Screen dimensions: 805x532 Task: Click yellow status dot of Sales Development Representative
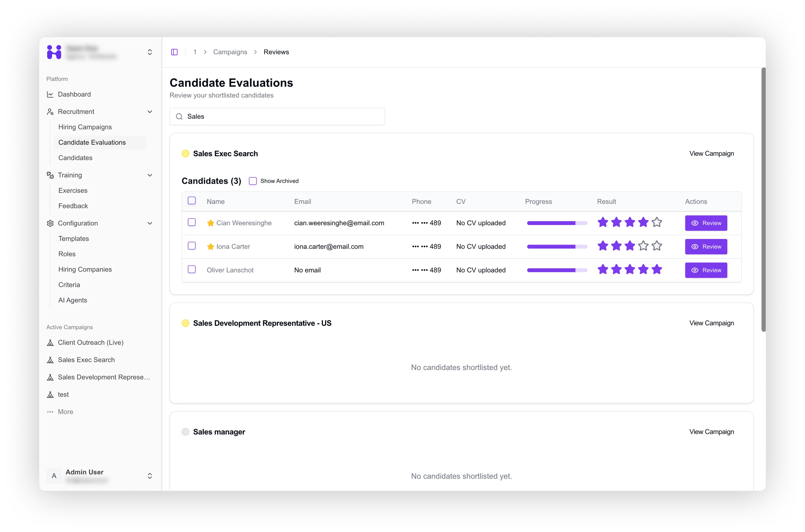pos(185,323)
